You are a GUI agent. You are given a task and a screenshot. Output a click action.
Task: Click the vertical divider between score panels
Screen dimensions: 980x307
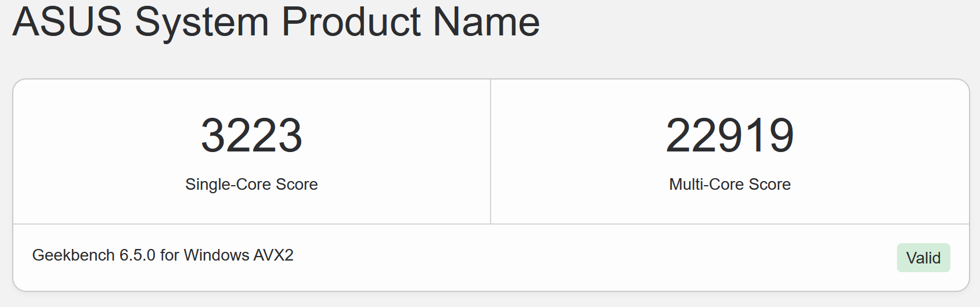pyautogui.click(x=491, y=151)
